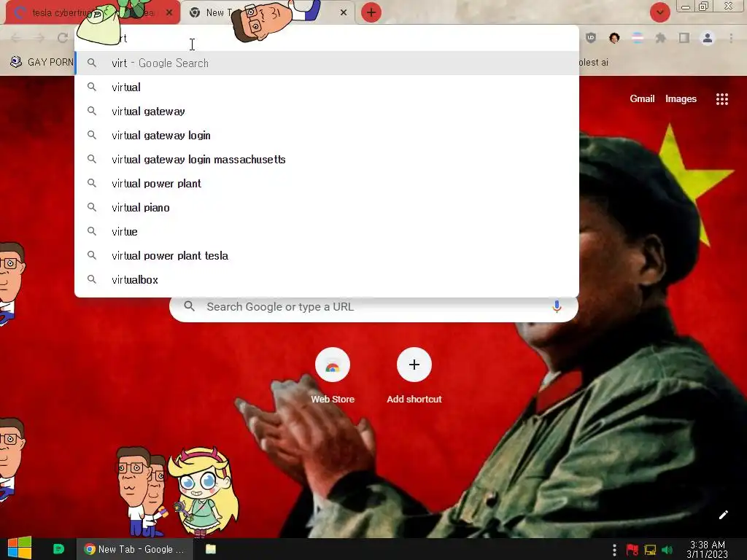
Task: Click the 'Search Google or type a URL' box
Action: coord(373,307)
